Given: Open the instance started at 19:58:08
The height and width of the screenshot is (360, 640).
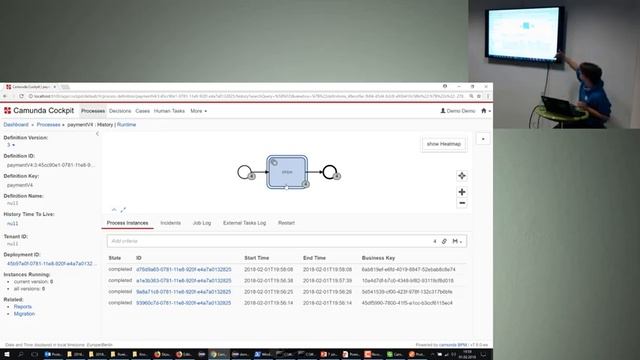Looking at the screenshot, I should click(x=184, y=269).
